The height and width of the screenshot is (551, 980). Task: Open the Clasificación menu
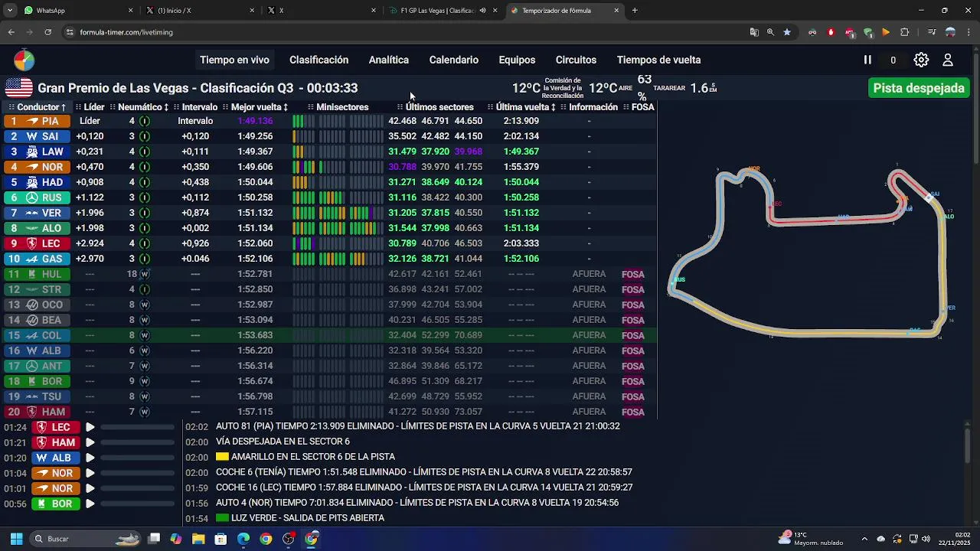pos(318,60)
